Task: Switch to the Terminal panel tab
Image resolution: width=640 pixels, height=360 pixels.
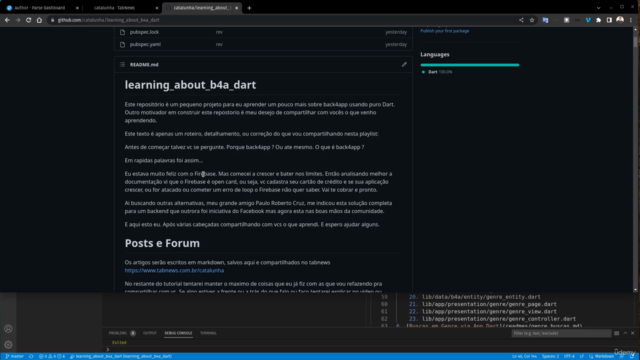Action: click(x=208, y=333)
